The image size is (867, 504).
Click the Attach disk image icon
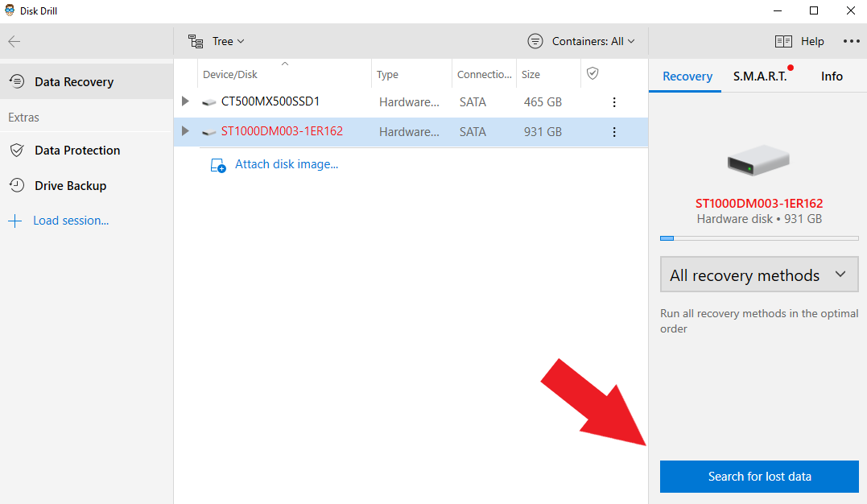[217, 165]
